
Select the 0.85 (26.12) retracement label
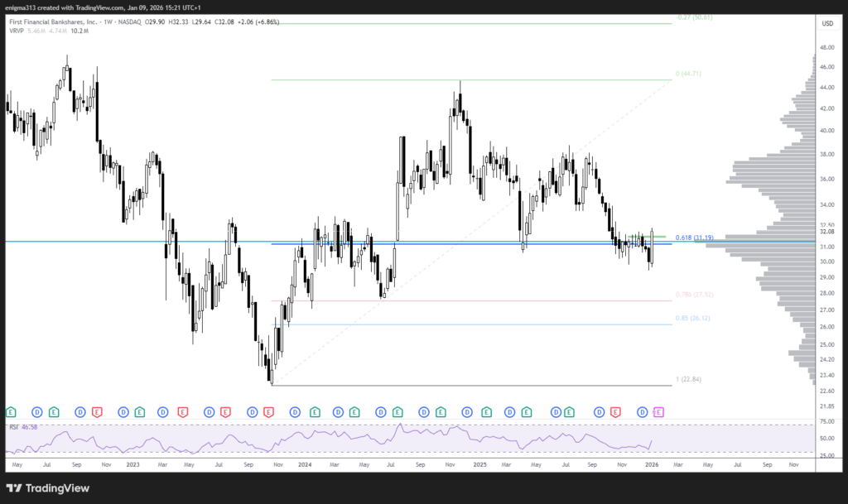point(694,318)
